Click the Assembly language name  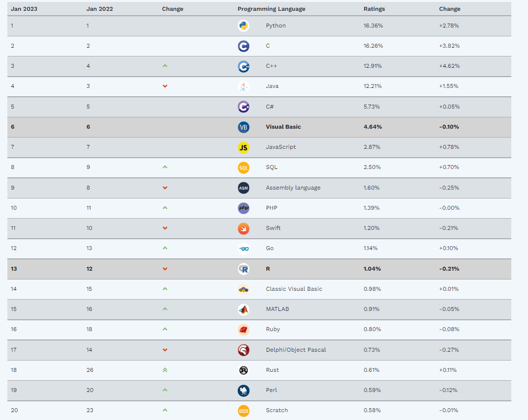pyautogui.click(x=293, y=188)
